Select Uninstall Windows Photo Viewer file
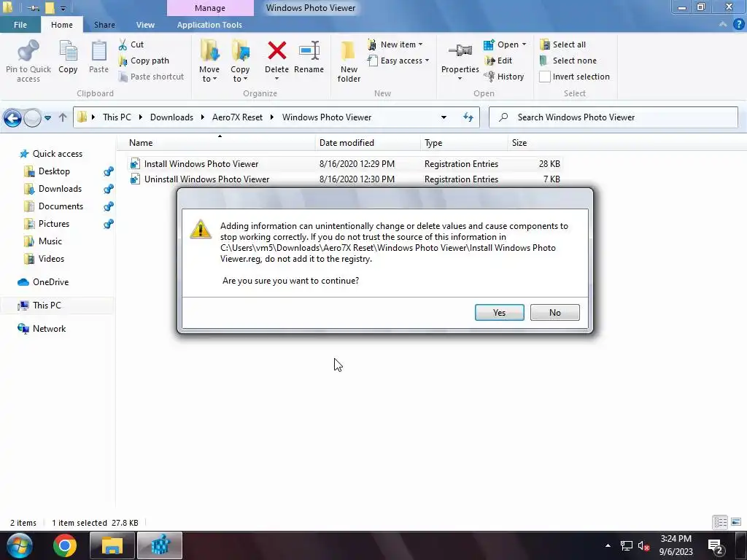 (344, 179)
